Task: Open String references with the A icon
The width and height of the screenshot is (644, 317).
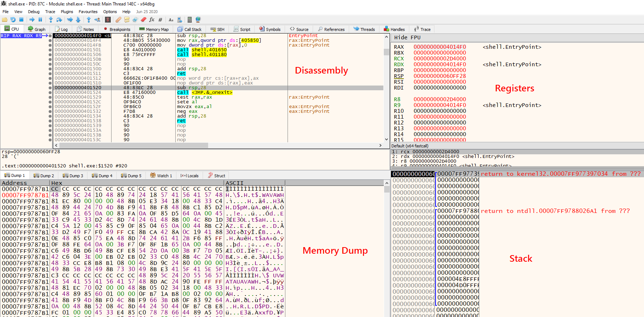Action: pyautogui.click(x=171, y=20)
